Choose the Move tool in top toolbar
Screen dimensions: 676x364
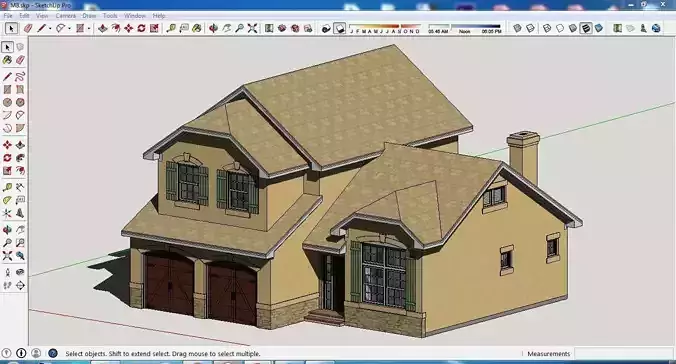click(128, 28)
